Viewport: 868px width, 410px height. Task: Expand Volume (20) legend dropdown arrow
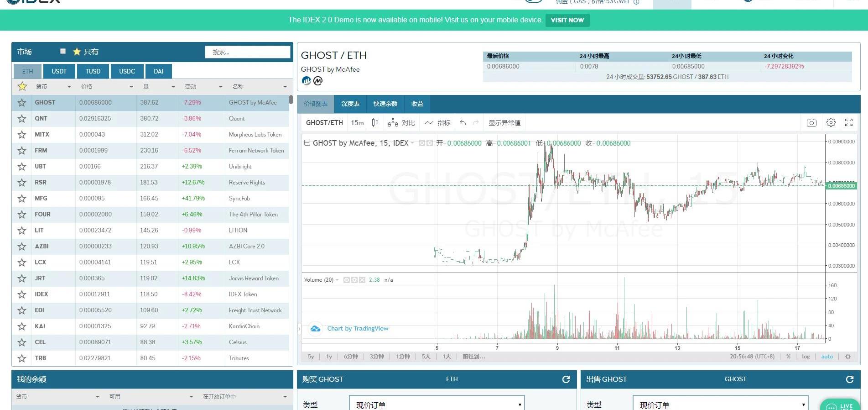(x=337, y=280)
